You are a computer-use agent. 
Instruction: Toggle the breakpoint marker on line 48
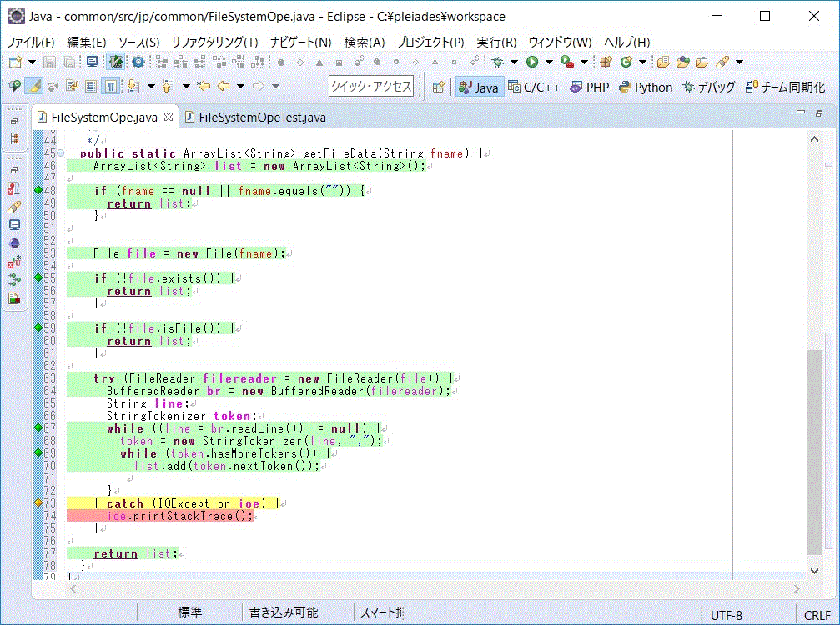38,191
